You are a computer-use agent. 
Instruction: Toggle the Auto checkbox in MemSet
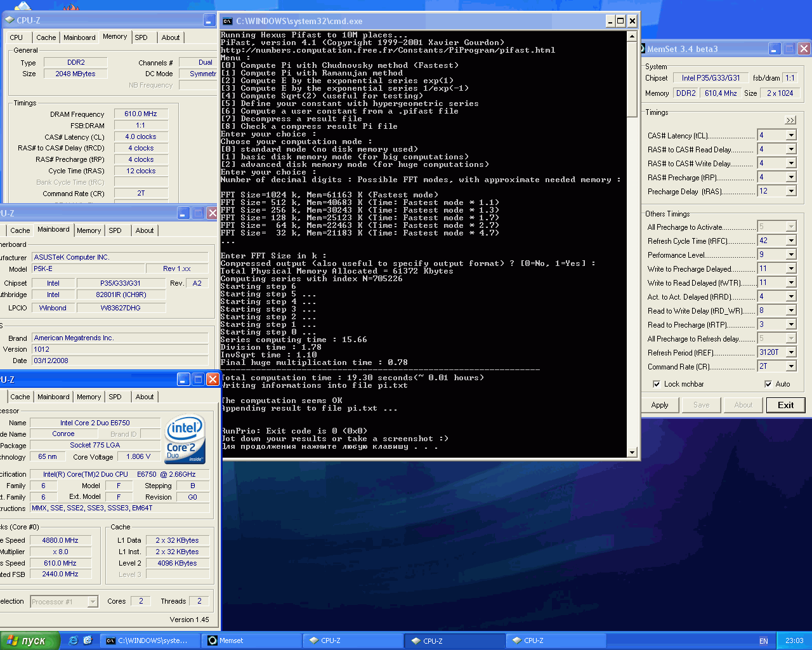tap(768, 384)
